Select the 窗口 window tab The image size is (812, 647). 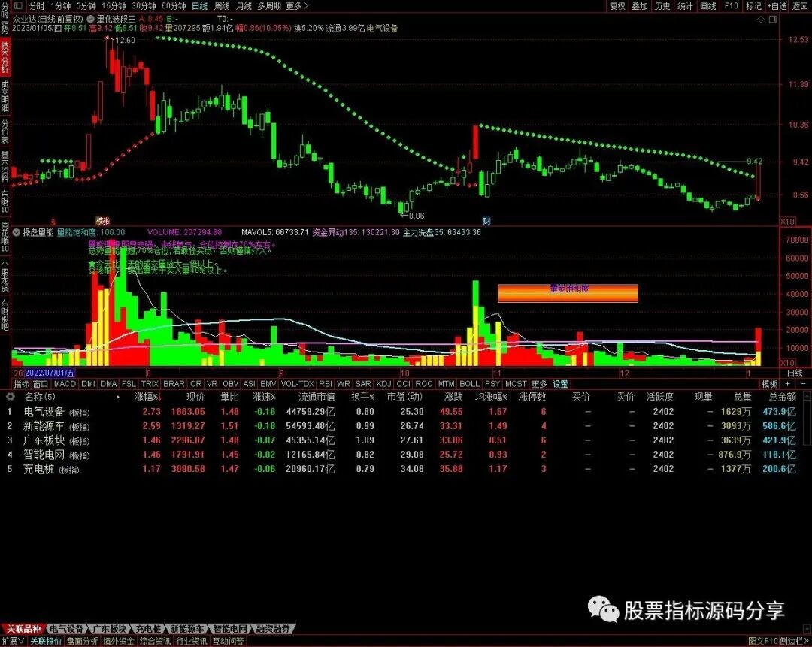(41, 384)
